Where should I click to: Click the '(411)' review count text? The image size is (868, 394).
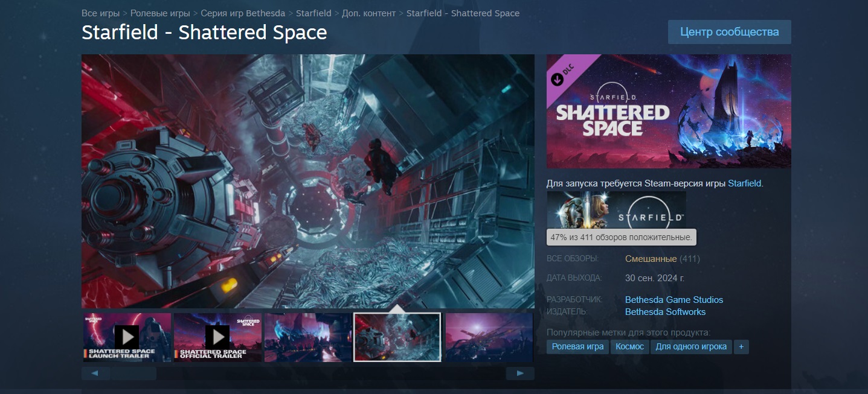point(690,259)
